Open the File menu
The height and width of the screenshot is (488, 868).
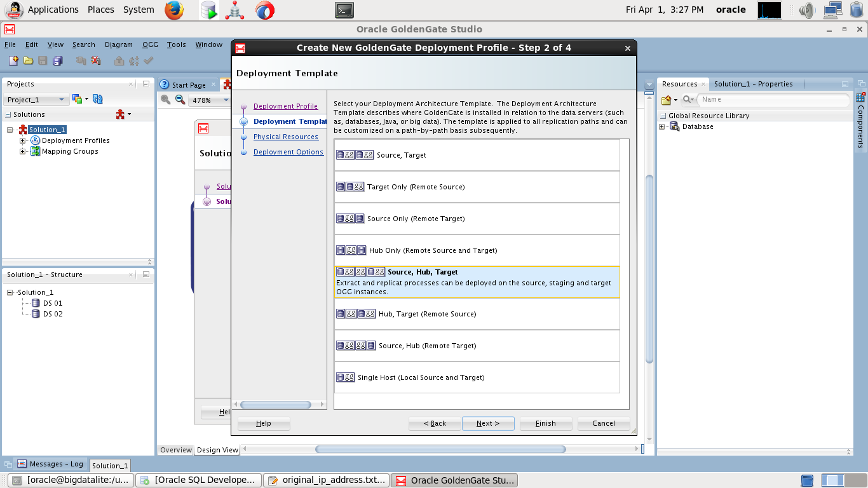tap(10, 44)
